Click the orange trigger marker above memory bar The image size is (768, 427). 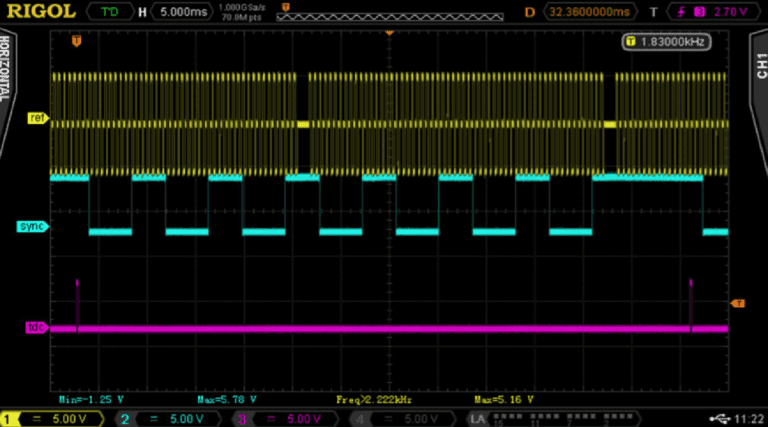pos(286,7)
